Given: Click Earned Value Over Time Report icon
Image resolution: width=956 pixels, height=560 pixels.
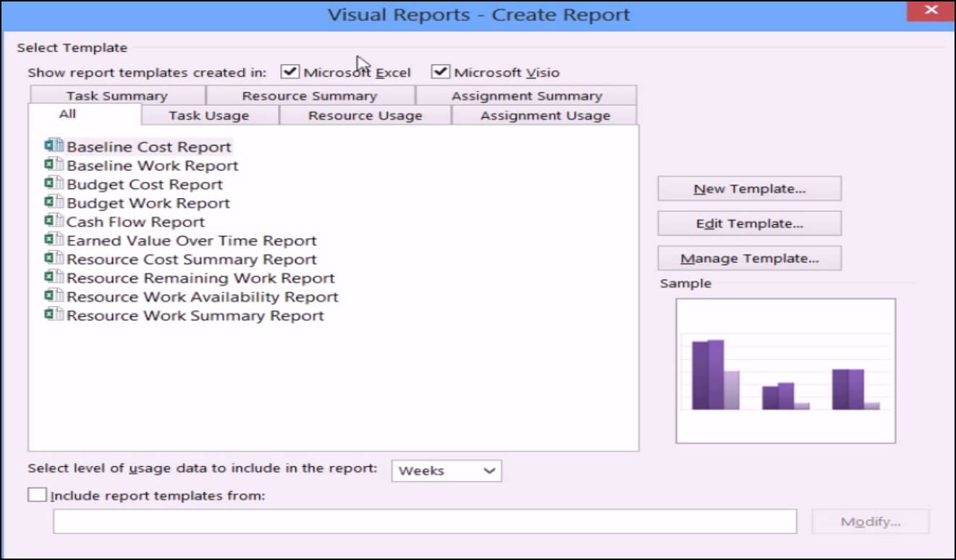Looking at the screenshot, I should pyautogui.click(x=54, y=240).
